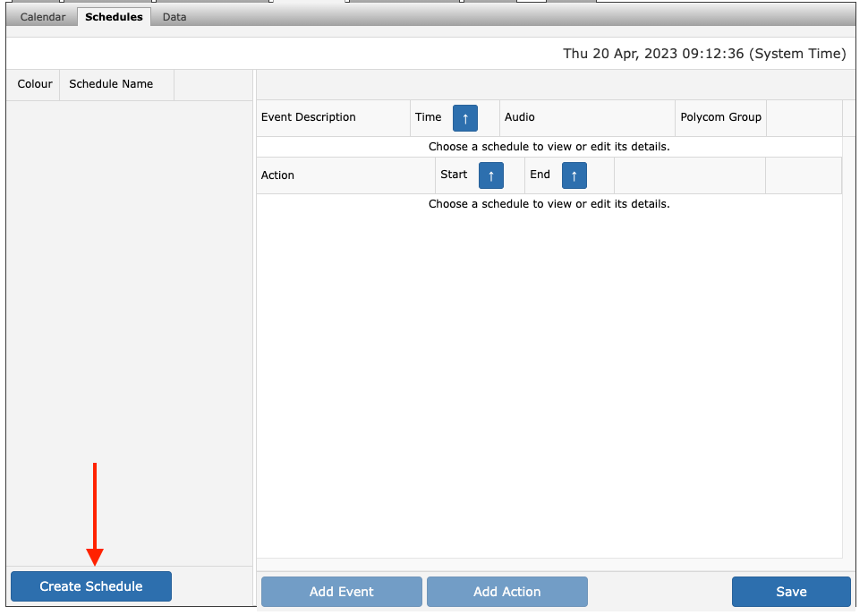Viewport: 868px width, 615px height.
Task: Click the Colour column header
Action: point(35,84)
